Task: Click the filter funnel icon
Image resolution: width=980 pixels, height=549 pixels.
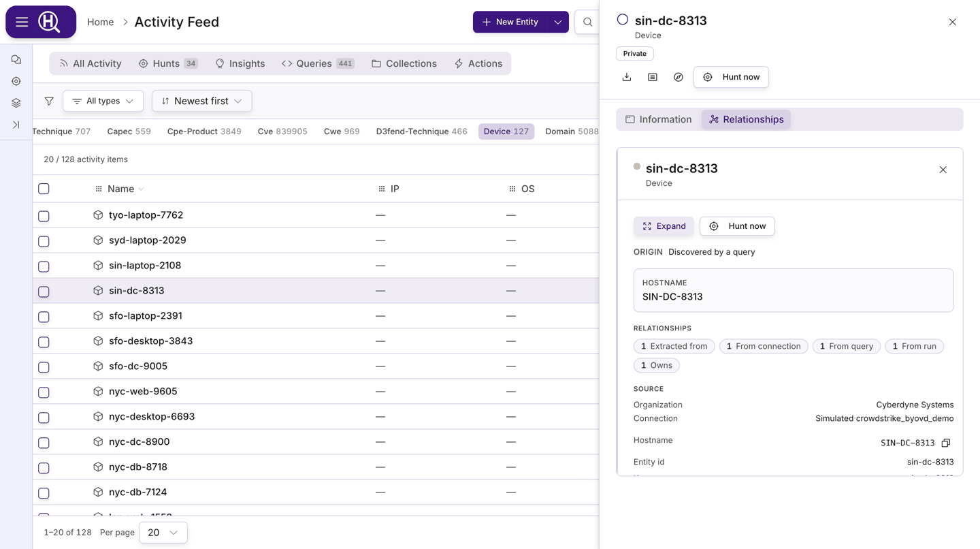Action: pyautogui.click(x=49, y=101)
